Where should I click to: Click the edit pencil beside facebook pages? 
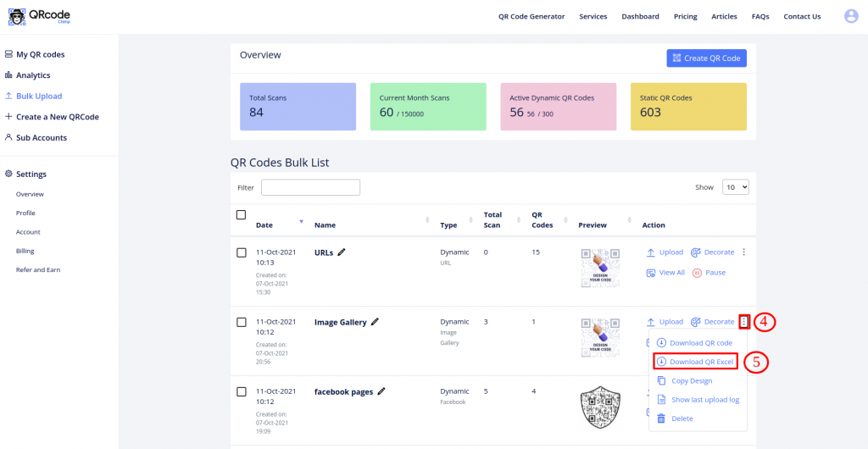pyautogui.click(x=381, y=391)
